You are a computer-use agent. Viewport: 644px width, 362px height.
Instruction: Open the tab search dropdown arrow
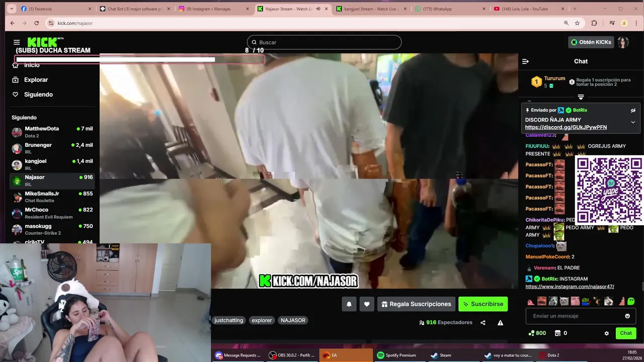click(x=12, y=9)
